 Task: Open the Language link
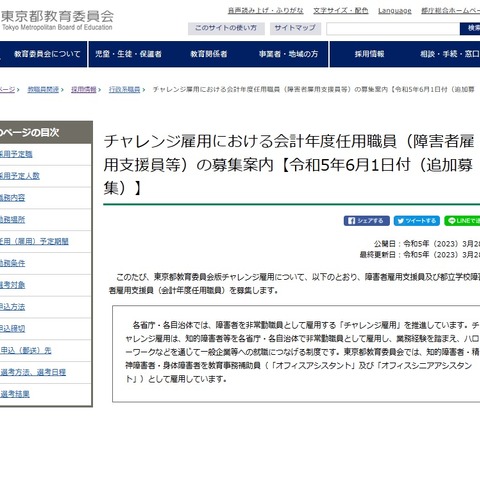pos(395,11)
